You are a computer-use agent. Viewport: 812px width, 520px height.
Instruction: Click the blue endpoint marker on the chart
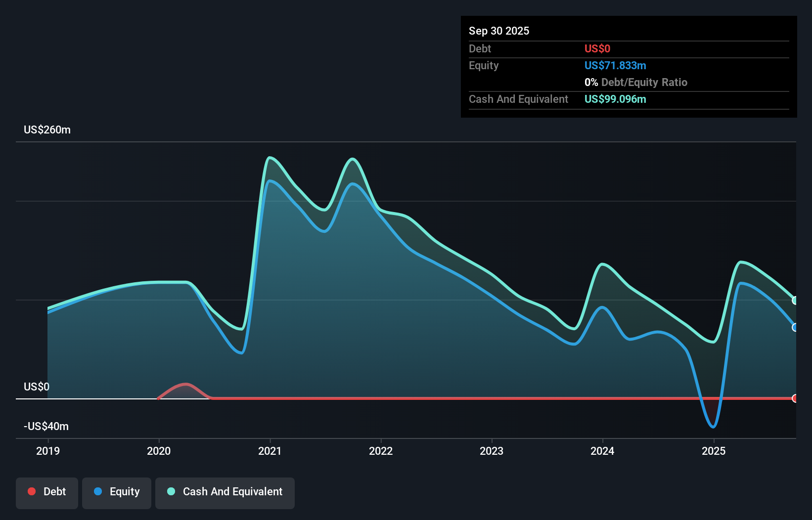(795, 327)
